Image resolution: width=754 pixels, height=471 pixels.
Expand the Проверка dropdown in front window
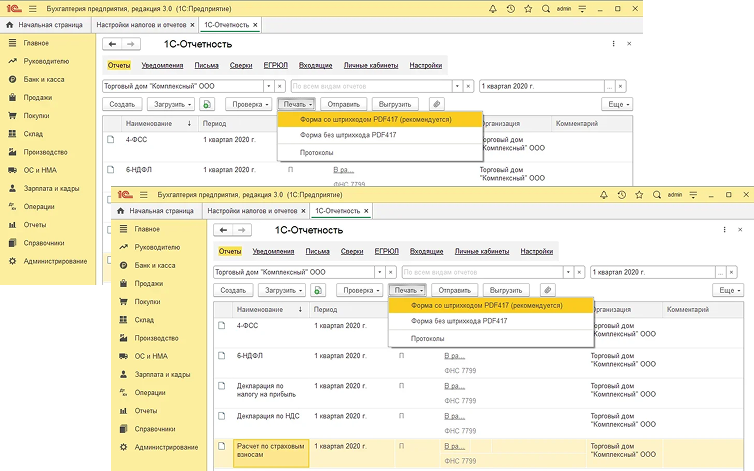click(x=358, y=290)
